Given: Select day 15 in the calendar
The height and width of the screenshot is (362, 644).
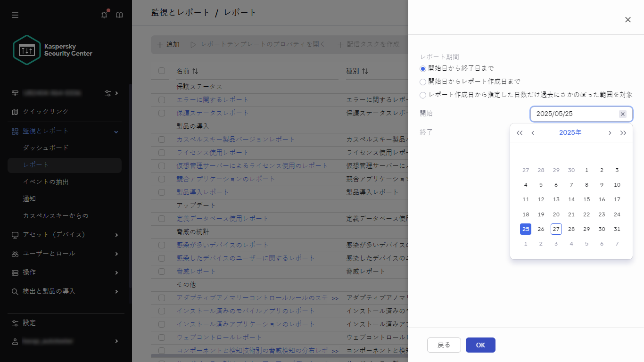Looking at the screenshot, I should point(586,199).
